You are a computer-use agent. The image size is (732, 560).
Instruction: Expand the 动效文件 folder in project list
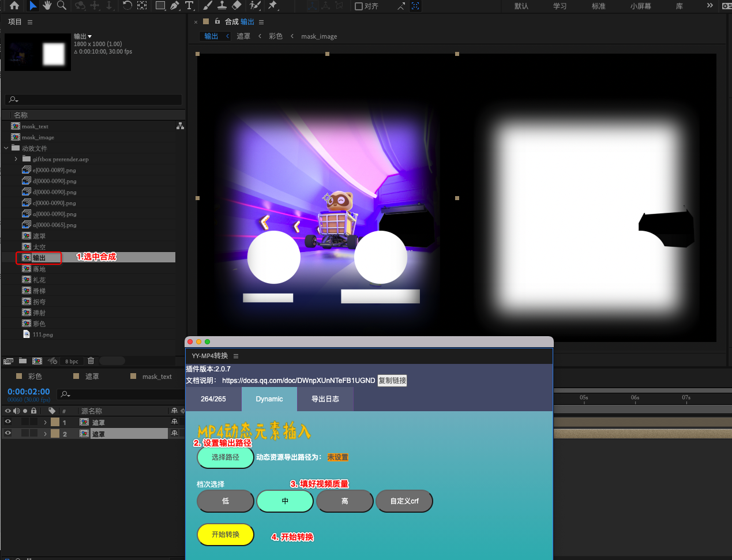click(x=6, y=148)
